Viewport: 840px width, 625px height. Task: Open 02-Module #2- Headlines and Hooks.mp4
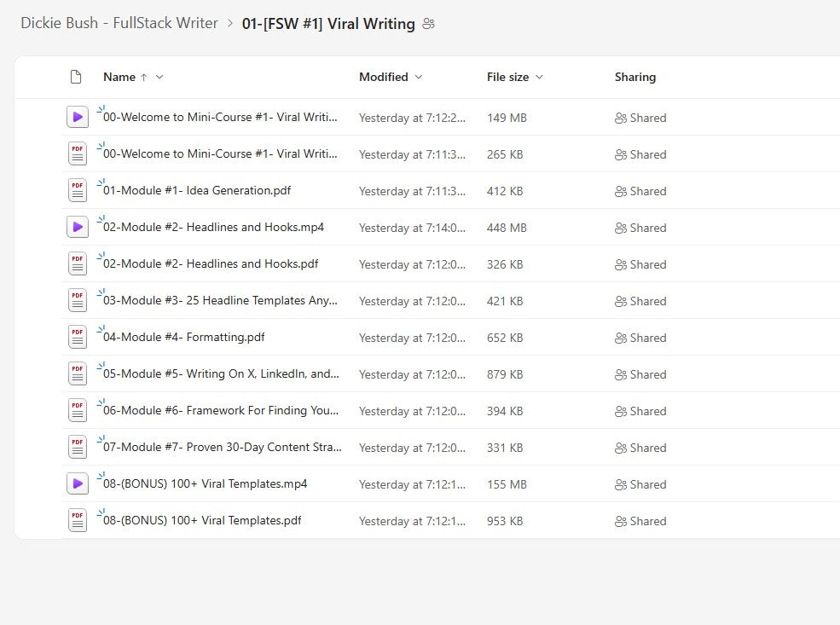tap(213, 227)
